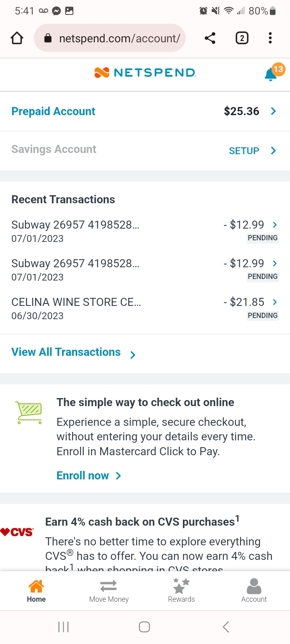Tap the browser home icon
Viewport: 290px width, 644px height.
(17, 38)
